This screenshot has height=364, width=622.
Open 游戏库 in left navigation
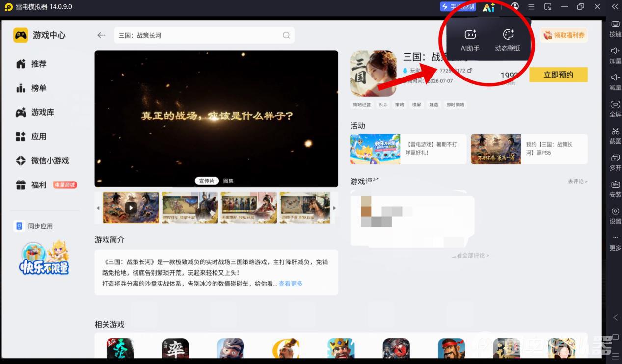pyautogui.click(x=35, y=112)
